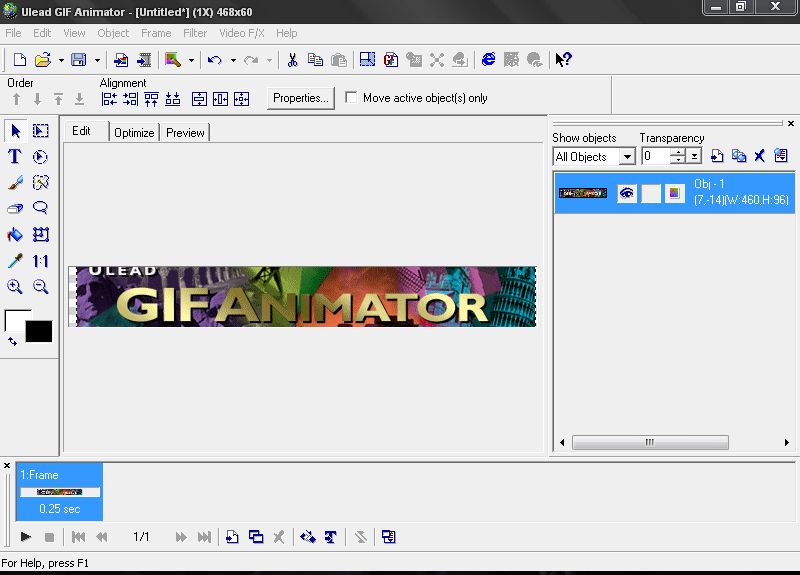The image size is (800, 575).
Task: Switch to the Optimize tab
Action: pos(134,133)
